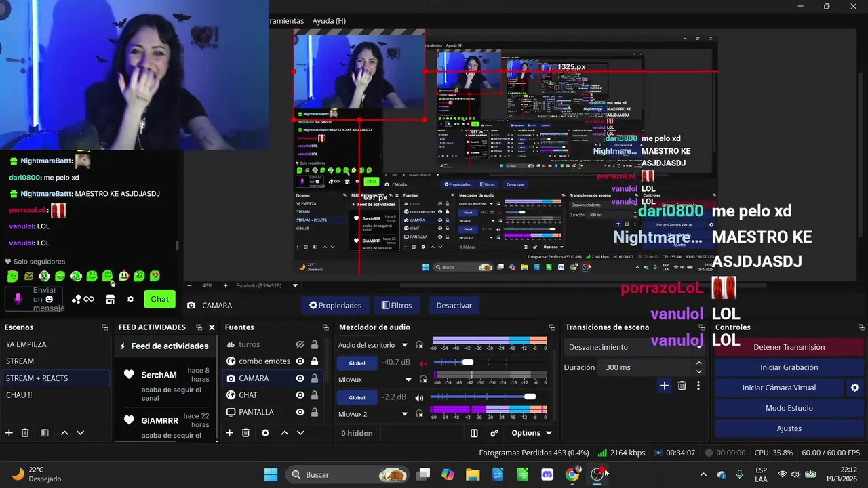Add a new scene with the plus icon in Escenas

point(9,433)
